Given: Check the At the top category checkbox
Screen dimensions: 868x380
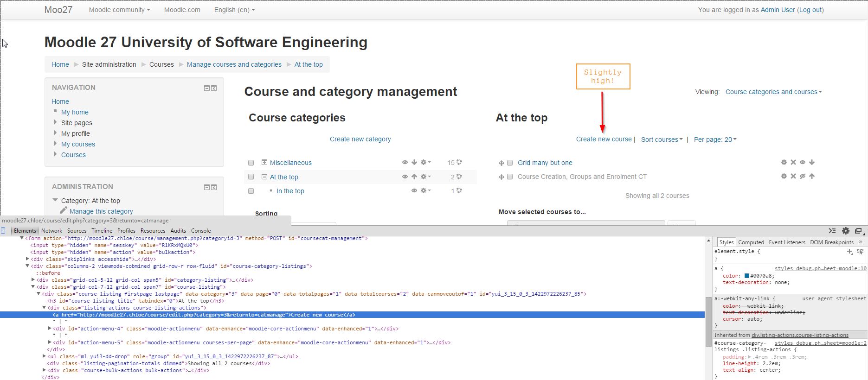Looking at the screenshot, I should pos(251,177).
